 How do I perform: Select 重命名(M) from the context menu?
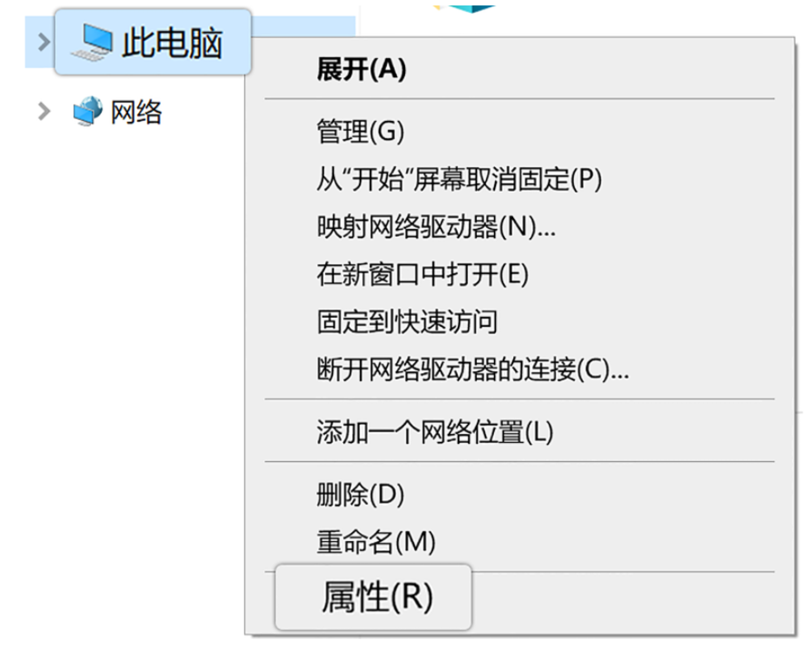tap(376, 543)
